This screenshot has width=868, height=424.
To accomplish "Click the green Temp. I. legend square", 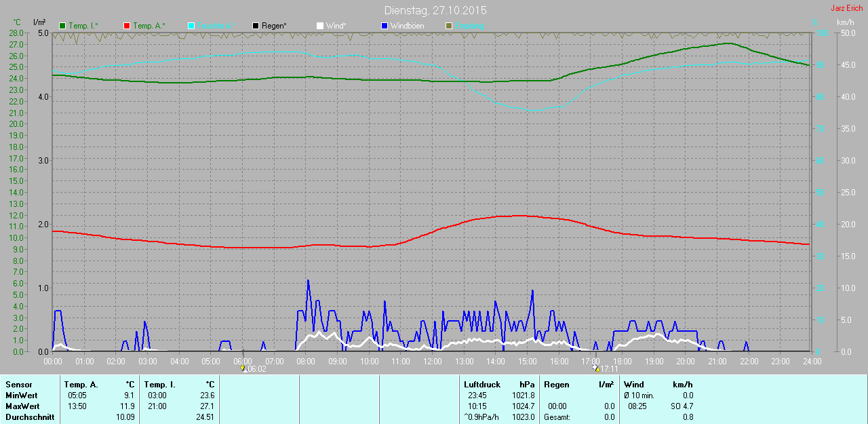I will click(x=63, y=26).
